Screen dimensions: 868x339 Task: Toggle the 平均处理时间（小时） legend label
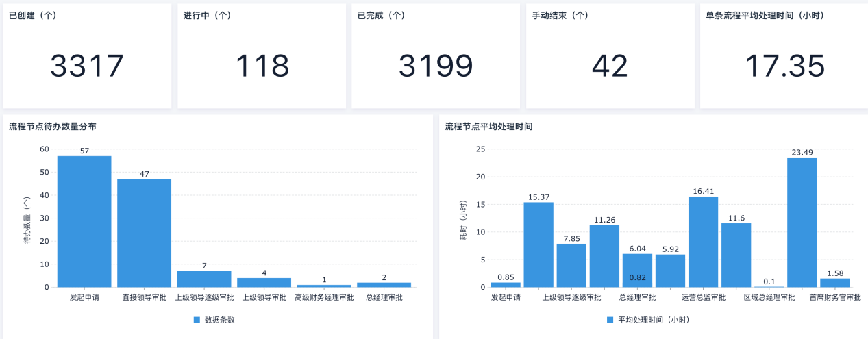tap(653, 320)
